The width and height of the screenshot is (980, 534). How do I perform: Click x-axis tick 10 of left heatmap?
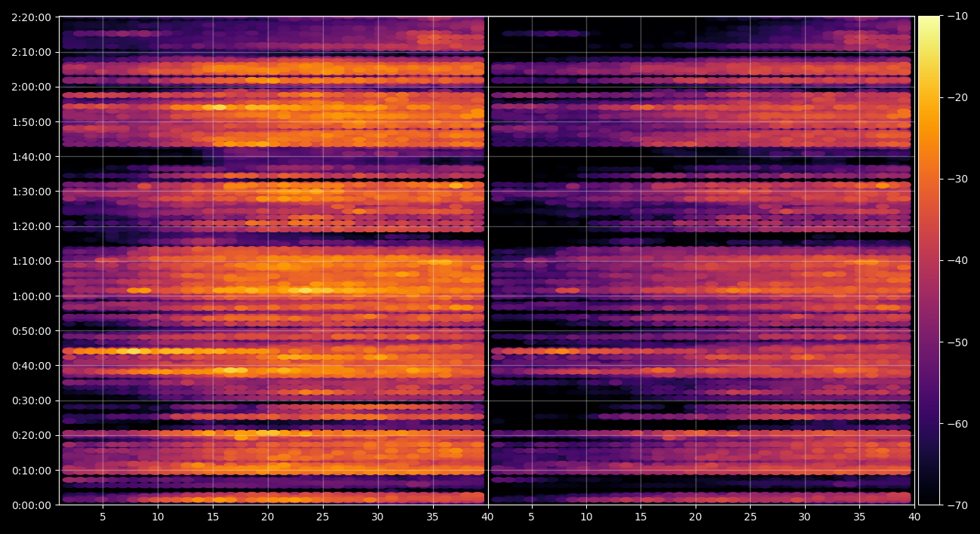click(158, 517)
